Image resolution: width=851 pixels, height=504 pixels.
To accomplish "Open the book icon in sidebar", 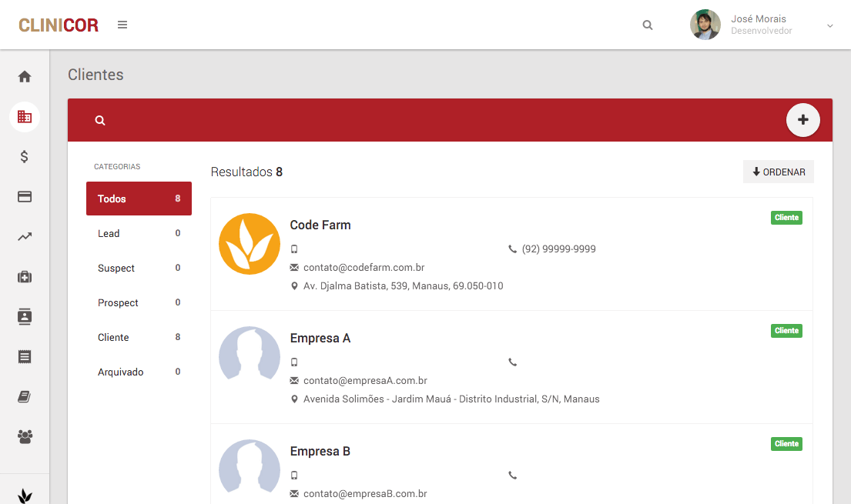I will click(25, 396).
